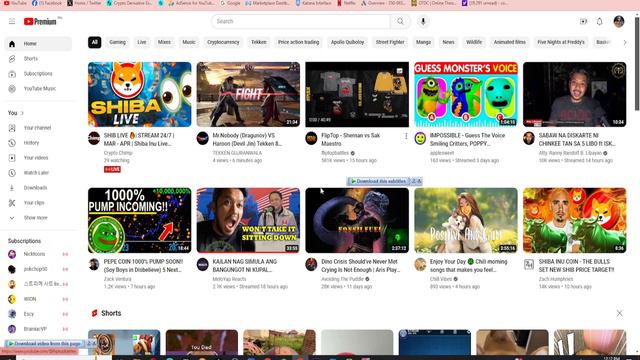
Task: Open the YouTube bookmark in bar
Action: (x=15, y=3)
